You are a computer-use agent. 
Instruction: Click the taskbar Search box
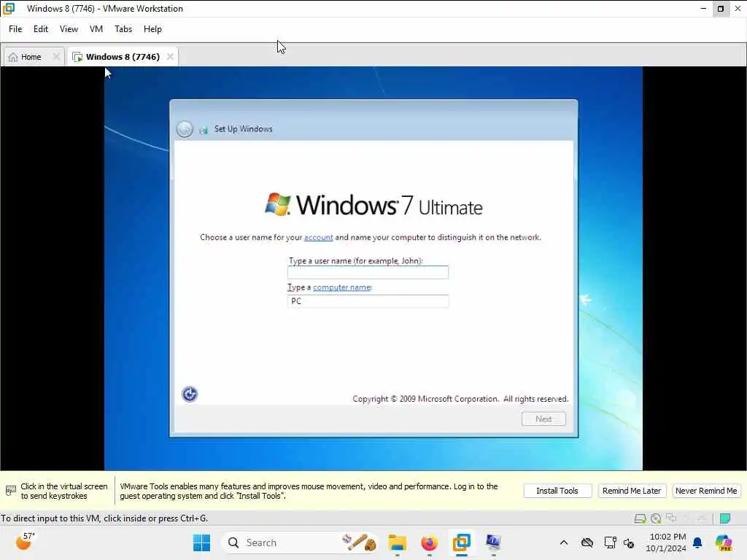coord(300,542)
